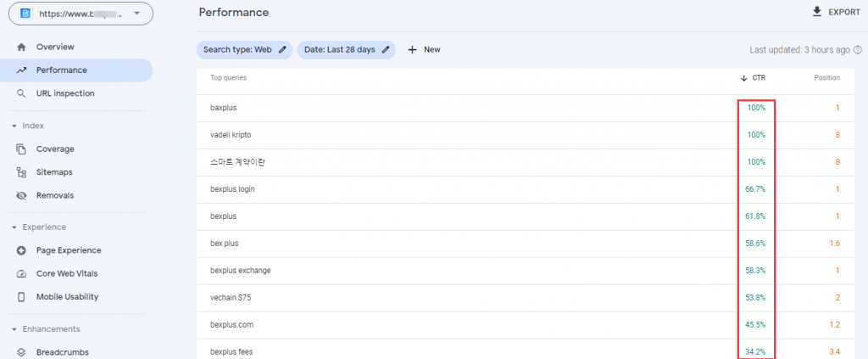The image size is (868, 359).
Task: Click the 34.2% CTR value
Action: pyautogui.click(x=755, y=352)
